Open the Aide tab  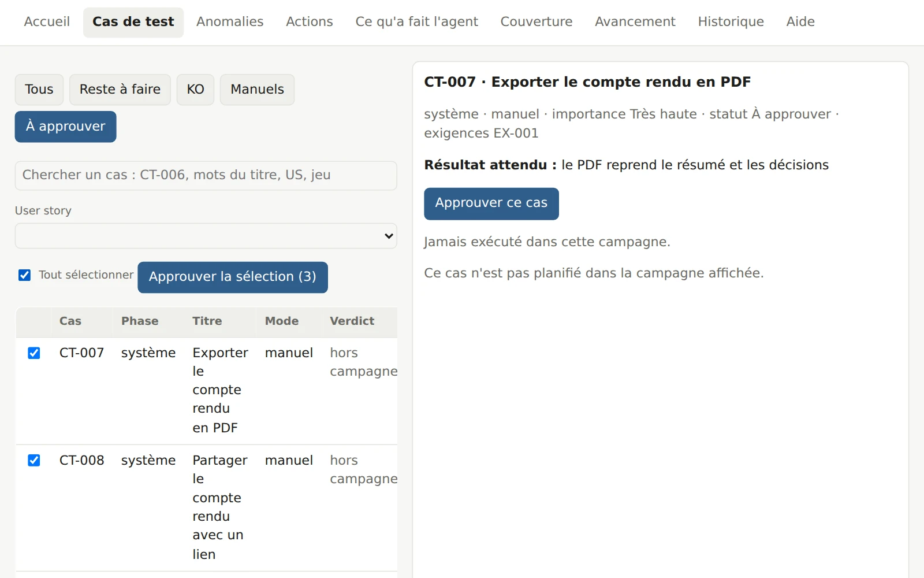click(800, 22)
